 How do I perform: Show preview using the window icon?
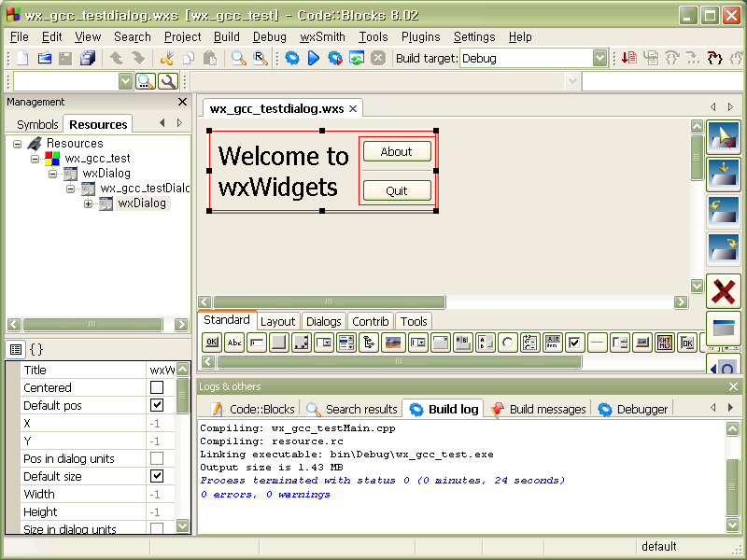[723, 329]
